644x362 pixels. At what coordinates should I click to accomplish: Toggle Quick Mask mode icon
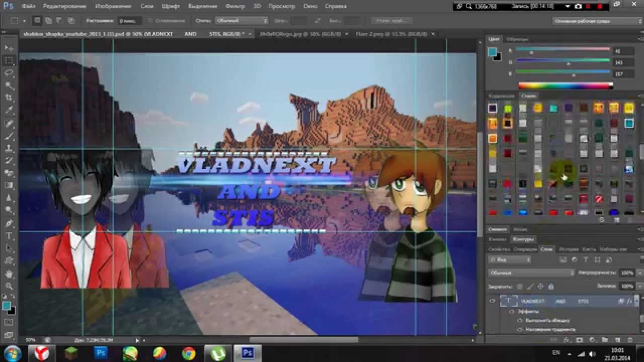click(9, 322)
